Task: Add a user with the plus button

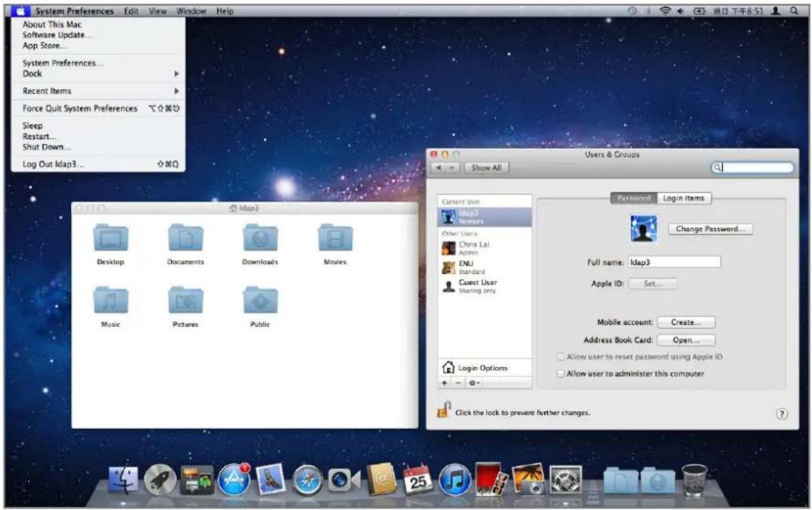Action: (444, 382)
